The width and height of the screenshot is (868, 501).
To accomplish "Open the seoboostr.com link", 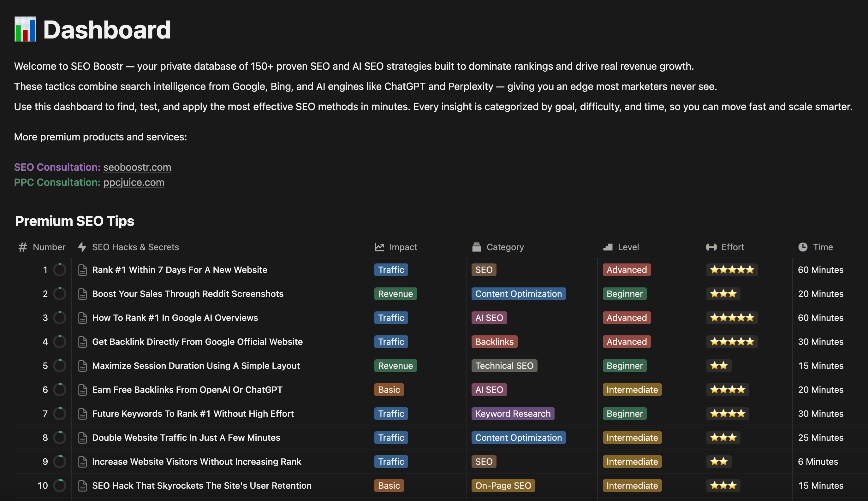I will click(137, 167).
